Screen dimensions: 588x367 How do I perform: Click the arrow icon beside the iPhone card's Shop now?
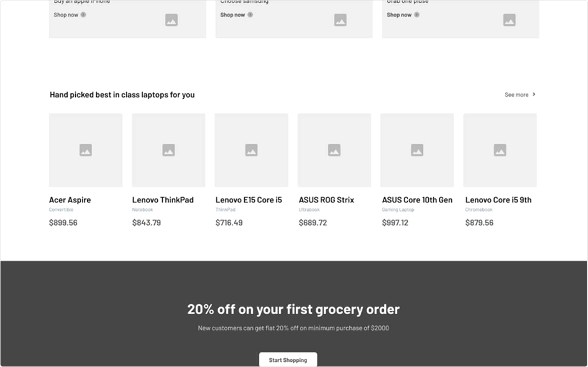[83, 15]
